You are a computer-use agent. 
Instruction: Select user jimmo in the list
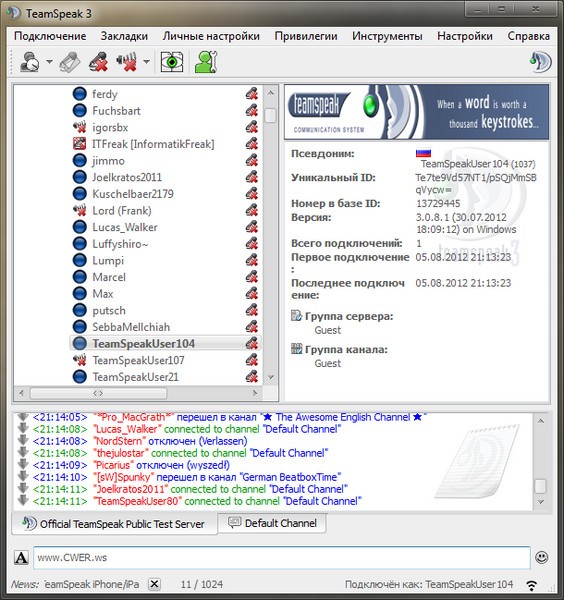click(108, 161)
